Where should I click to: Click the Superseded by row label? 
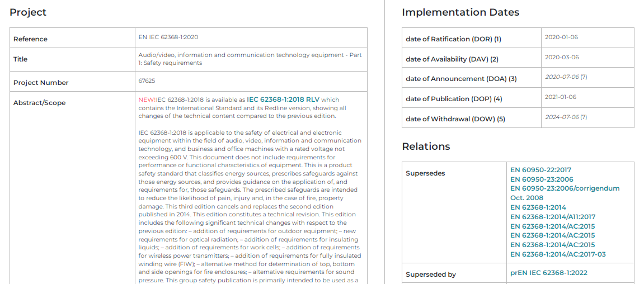pos(431,274)
